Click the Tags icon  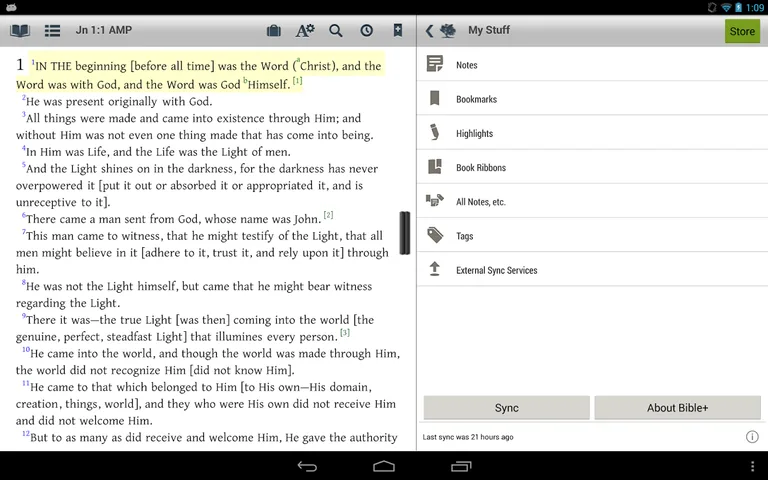click(x=435, y=235)
